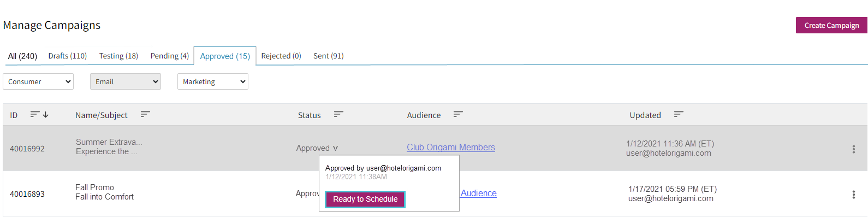
Task: Open the Rejected (0) tab
Action: (281, 56)
